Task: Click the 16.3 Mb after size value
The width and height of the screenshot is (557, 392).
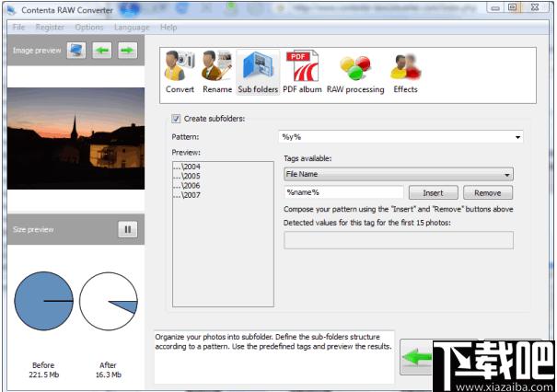Action: click(109, 375)
